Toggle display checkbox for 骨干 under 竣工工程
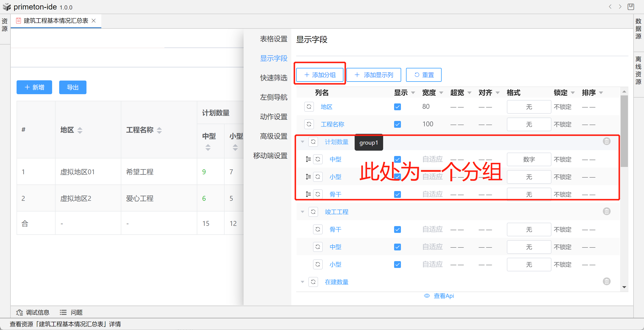Viewport: 644px width, 330px height. click(x=397, y=229)
